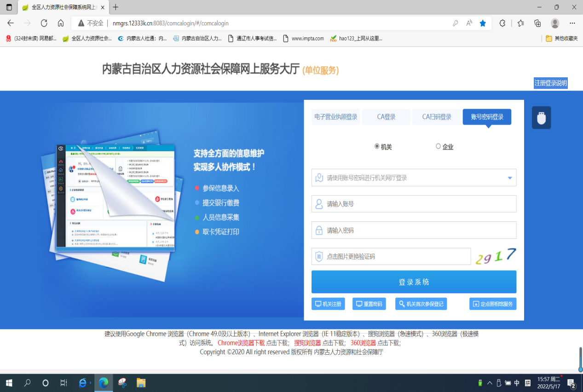Click the browser home icon
Viewport: 583px width, 392px height.
click(61, 23)
